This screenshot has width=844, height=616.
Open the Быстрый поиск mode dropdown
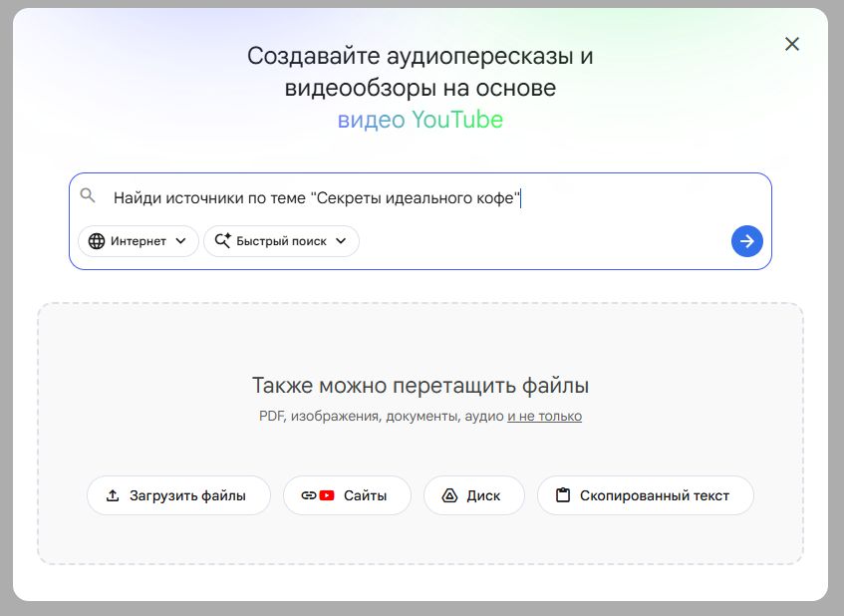[x=281, y=241]
